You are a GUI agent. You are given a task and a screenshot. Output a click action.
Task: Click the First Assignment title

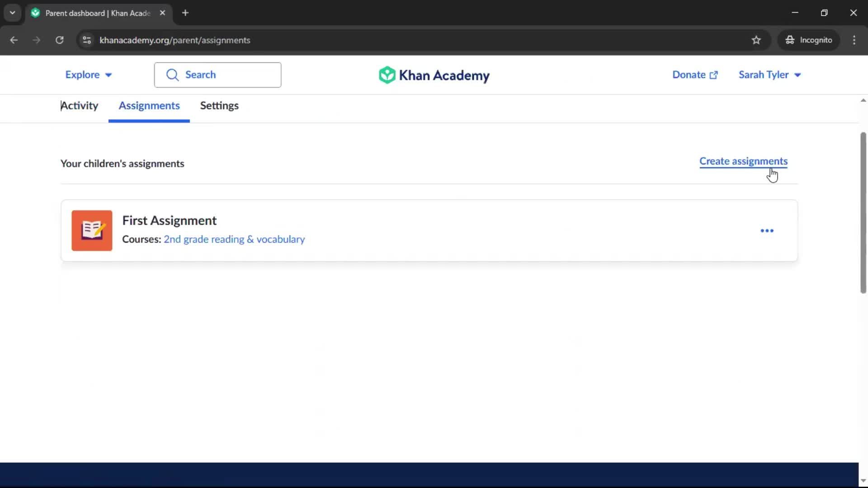170,221
